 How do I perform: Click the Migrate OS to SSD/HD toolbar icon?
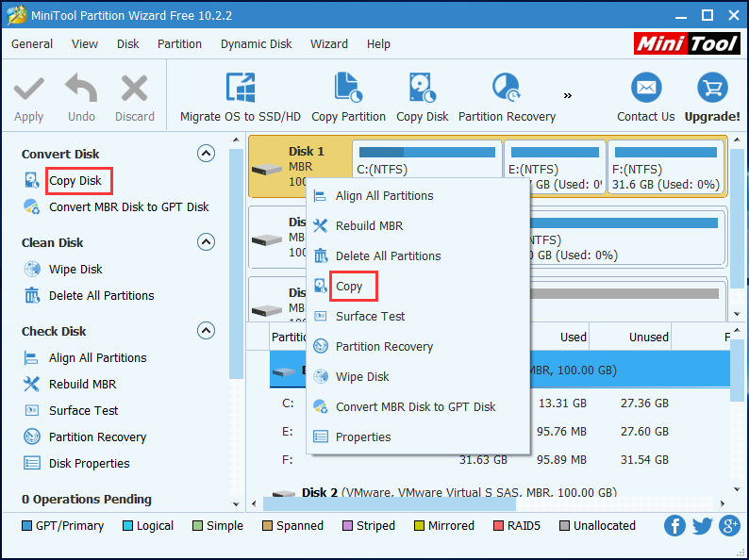point(241,88)
